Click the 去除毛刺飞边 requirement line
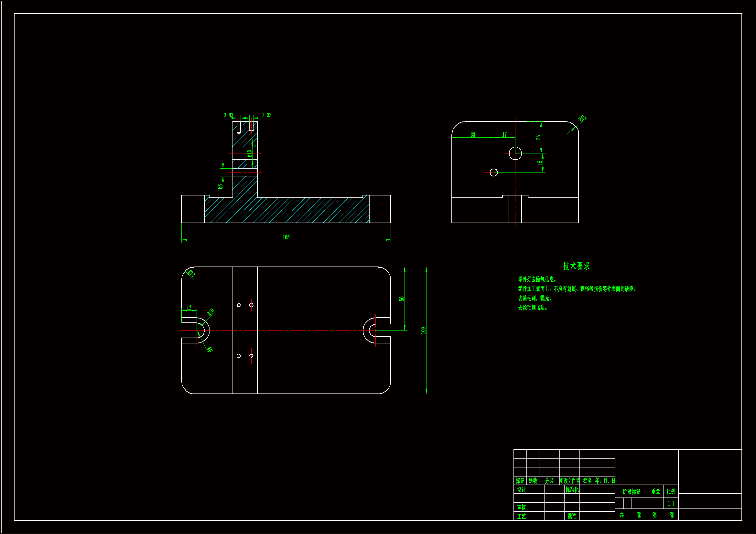 pos(533,308)
